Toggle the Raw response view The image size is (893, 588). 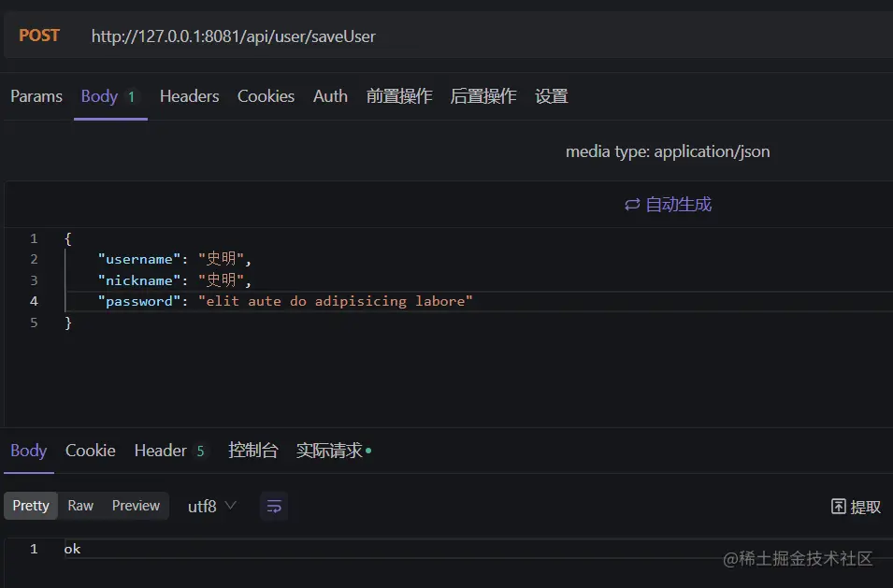coord(80,506)
